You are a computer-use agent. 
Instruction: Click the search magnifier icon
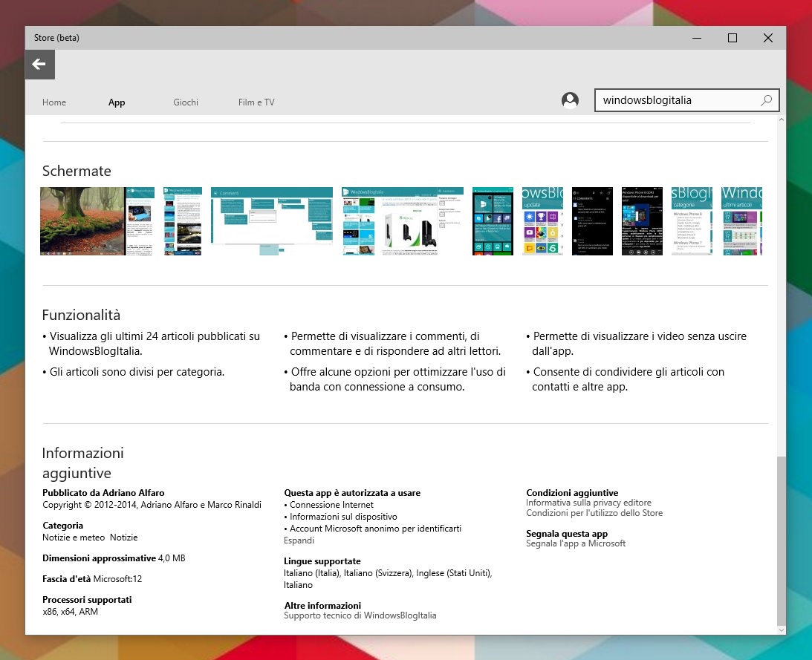[x=767, y=100]
